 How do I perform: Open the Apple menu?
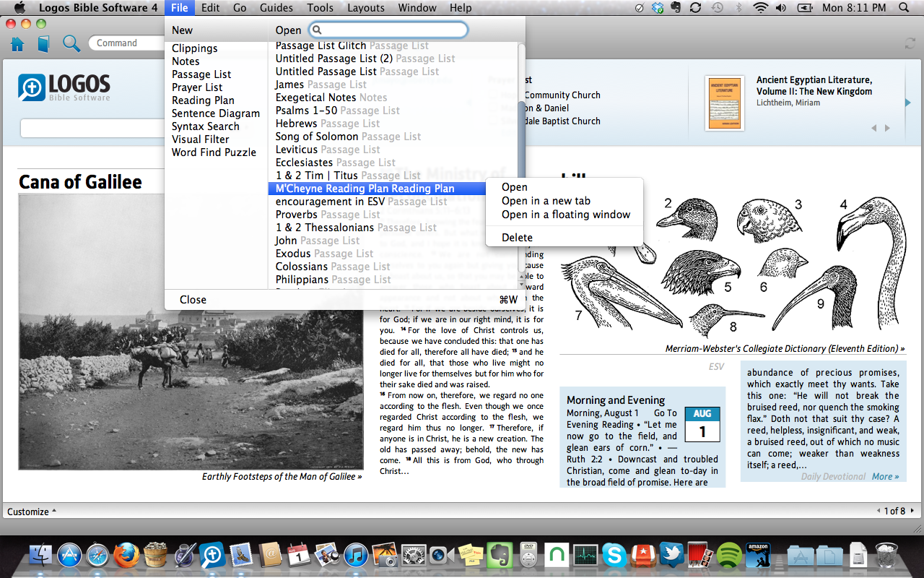click(19, 8)
